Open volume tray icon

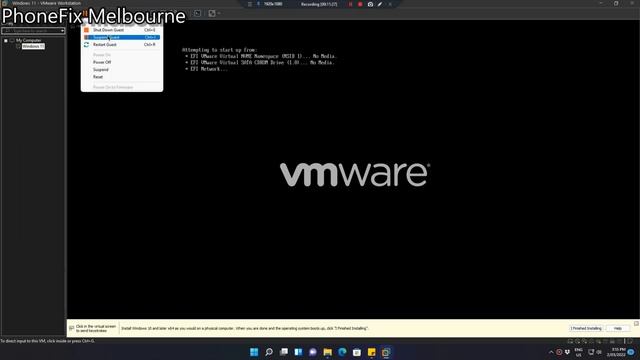tap(599, 352)
